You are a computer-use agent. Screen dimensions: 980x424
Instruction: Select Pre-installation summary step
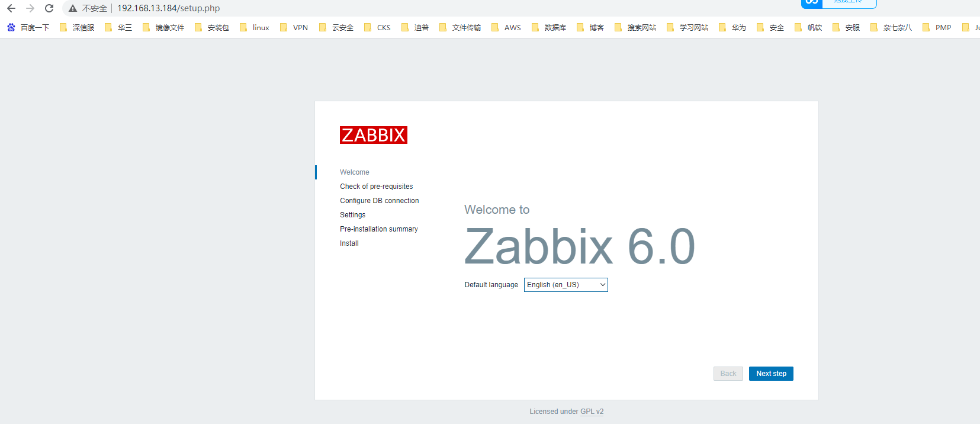click(379, 229)
